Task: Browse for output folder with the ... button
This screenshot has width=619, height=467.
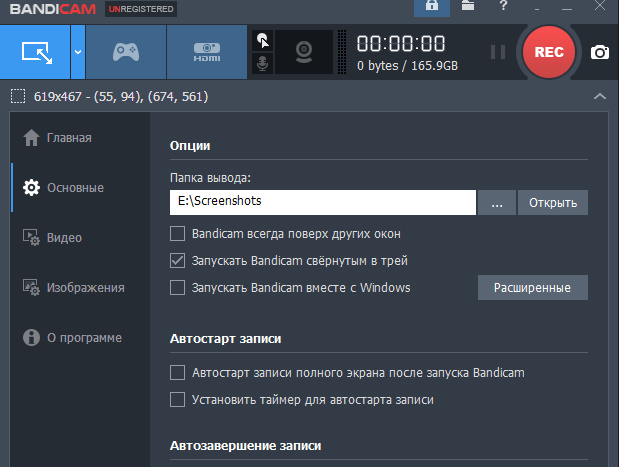Action: 497,203
